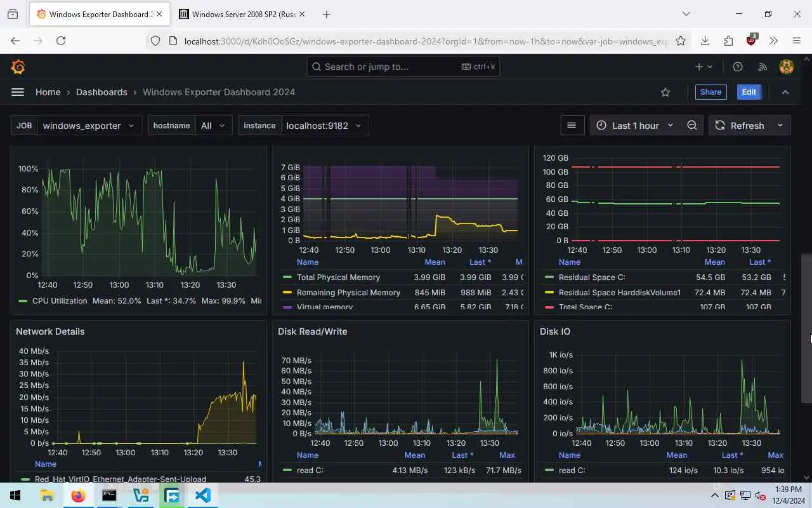Click Windows Exporter Dashboard 2024 breadcrumb
This screenshot has height=508, width=812.
point(219,92)
